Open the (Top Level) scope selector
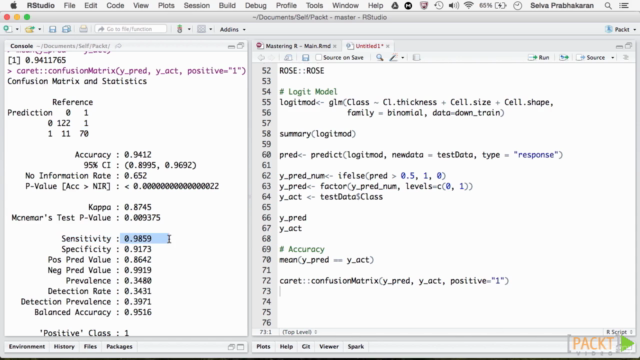Viewport: 640px width, 360px height. (x=300, y=332)
